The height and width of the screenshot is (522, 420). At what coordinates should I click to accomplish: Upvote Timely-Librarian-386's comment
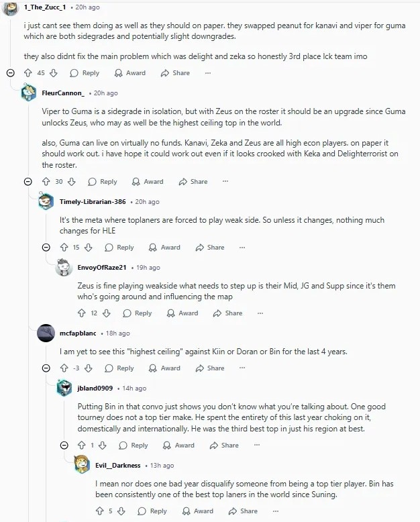click(x=64, y=248)
